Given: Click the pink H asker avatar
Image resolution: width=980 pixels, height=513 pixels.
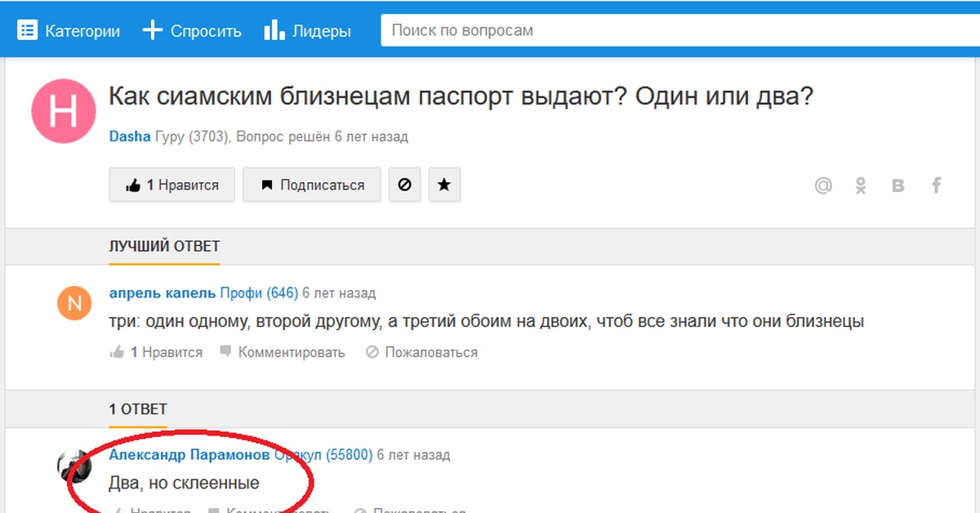Looking at the screenshot, I should 63,112.
